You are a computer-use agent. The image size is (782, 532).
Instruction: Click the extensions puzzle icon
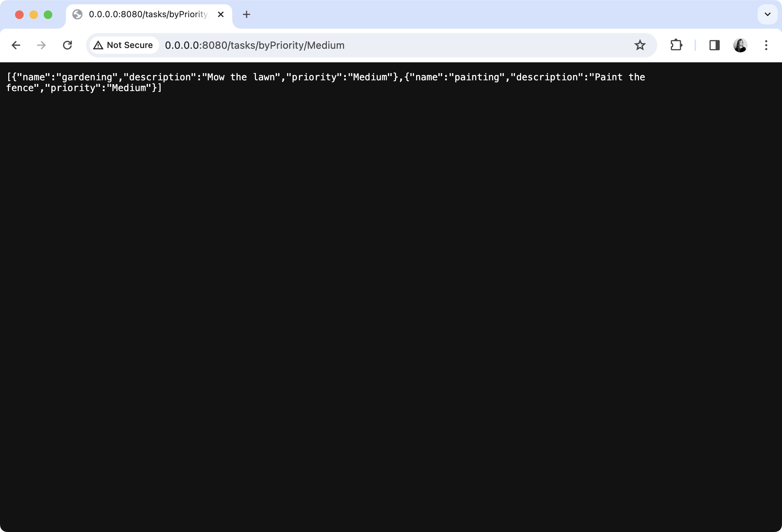pos(676,45)
